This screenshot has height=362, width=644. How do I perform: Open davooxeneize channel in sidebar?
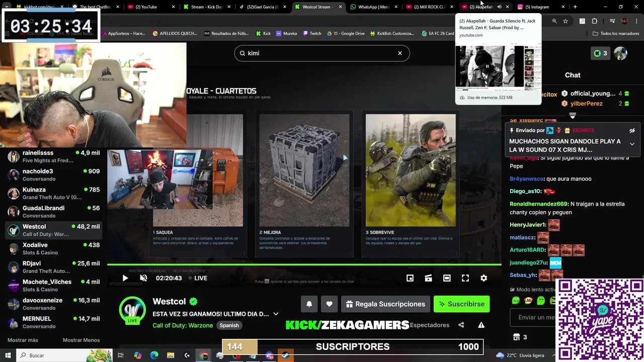pyautogui.click(x=53, y=304)
